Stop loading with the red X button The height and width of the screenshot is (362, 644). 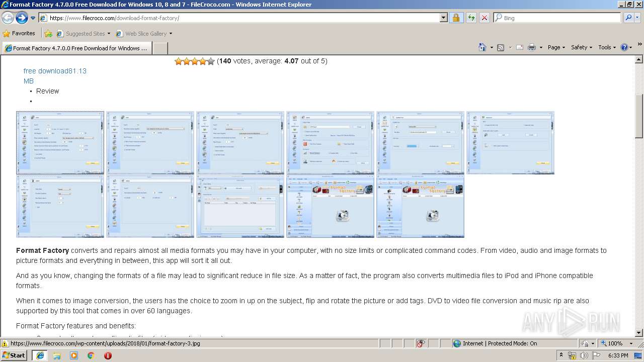(484, 18)
